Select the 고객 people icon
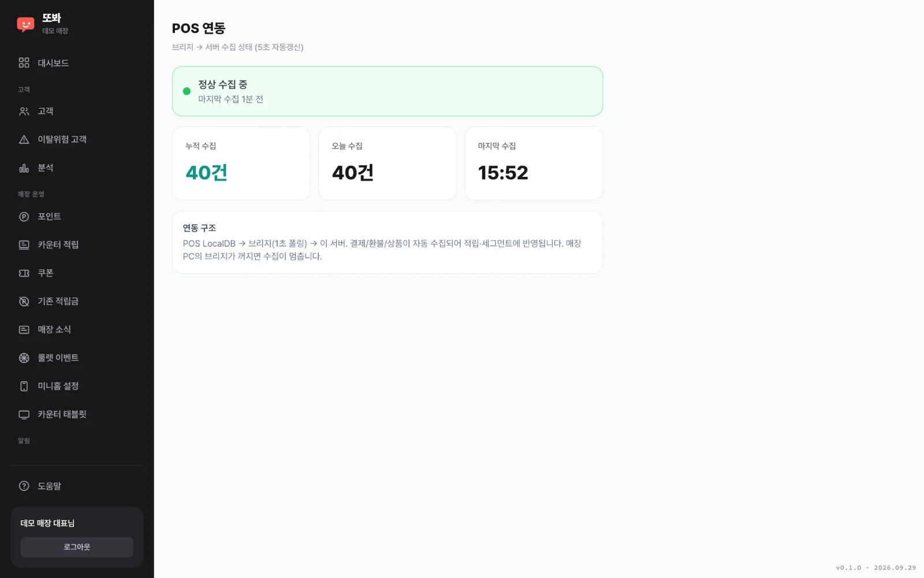Image resolution: width=924 pixels, height=578 pixels. [24, 111]
